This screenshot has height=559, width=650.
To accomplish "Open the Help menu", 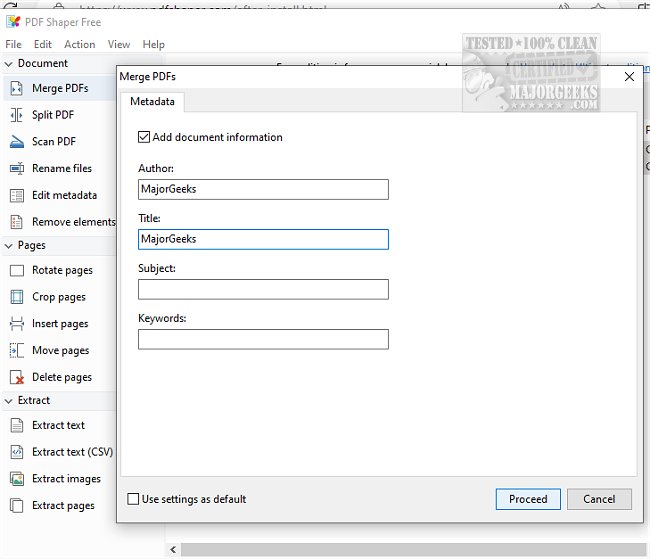I will 153,44.
